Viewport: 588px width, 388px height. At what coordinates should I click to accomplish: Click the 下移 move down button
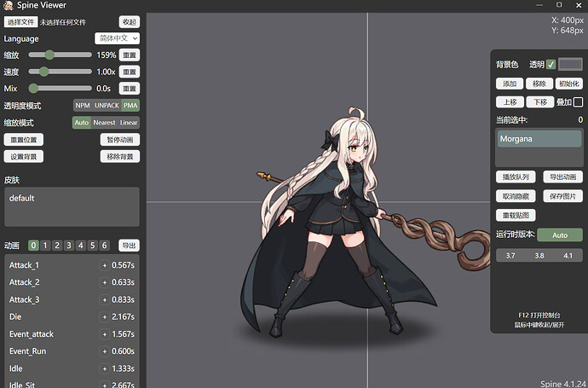pyautogui.click(x=540, y=102)
